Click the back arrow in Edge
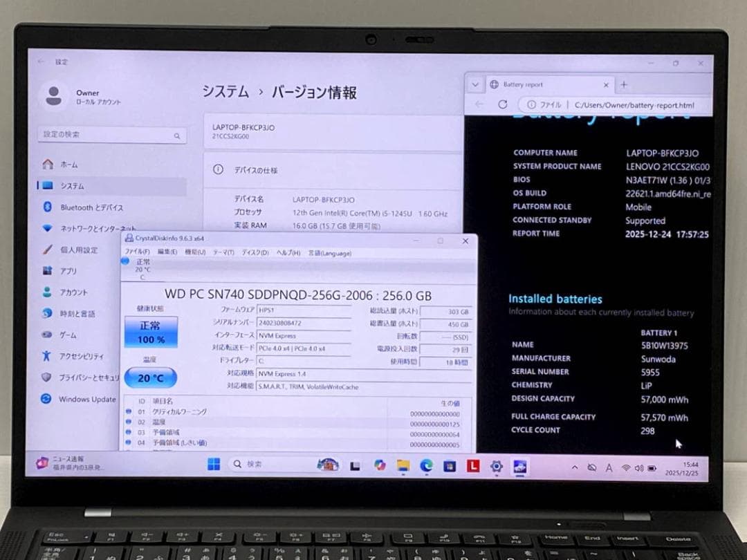The width and height of the screenshot is (747, 560). [x=479, y=104]
